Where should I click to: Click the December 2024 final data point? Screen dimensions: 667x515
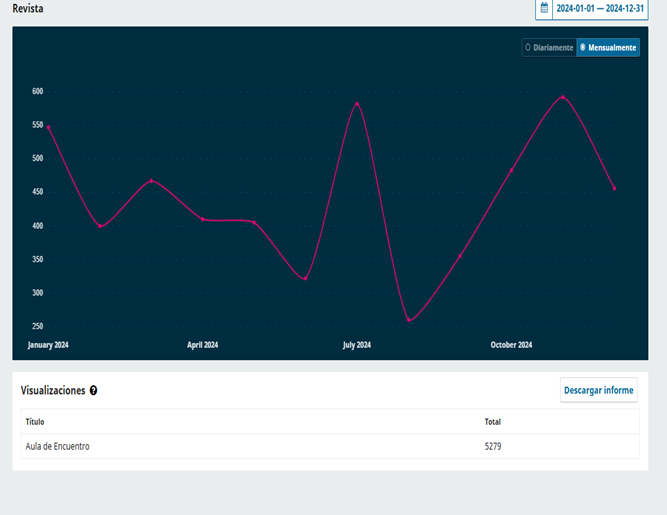pyautogui.click(x=614, y=188)
